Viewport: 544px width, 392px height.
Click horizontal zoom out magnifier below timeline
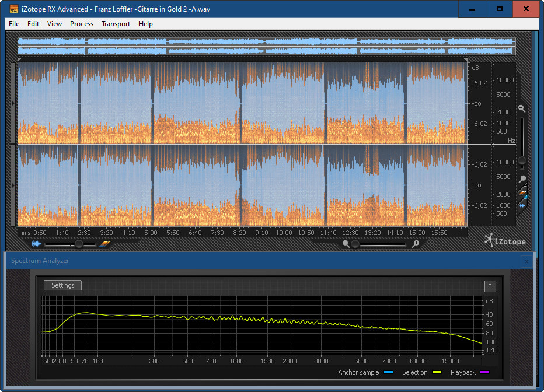point(346,244)
